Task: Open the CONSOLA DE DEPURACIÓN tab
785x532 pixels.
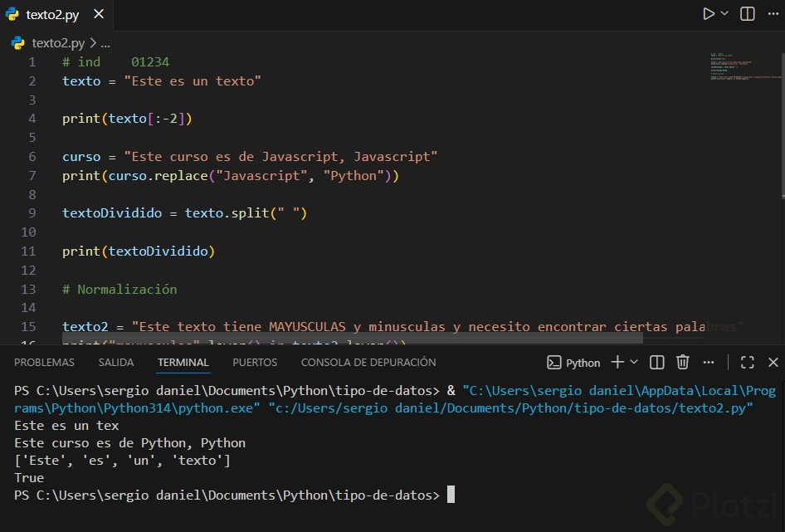Action: coord(368,363)
